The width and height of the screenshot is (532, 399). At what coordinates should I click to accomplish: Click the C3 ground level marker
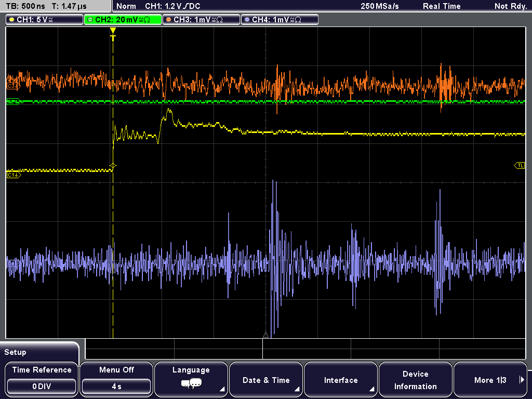(14, 86)
